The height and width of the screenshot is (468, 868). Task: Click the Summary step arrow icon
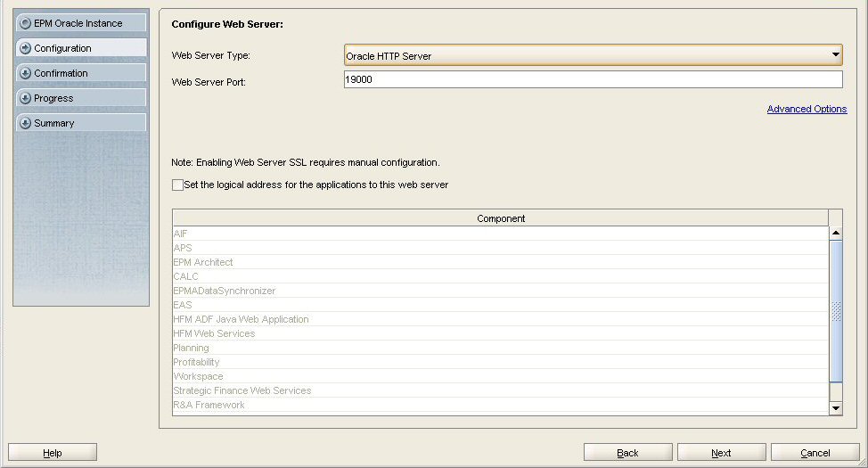tap(26, 123)
